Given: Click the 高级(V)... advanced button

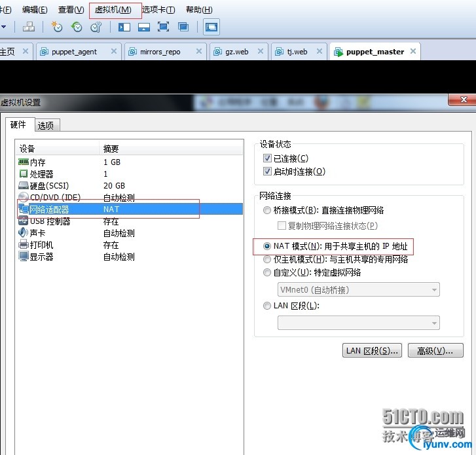Looking at the screenshot, I should pos(435,351).
